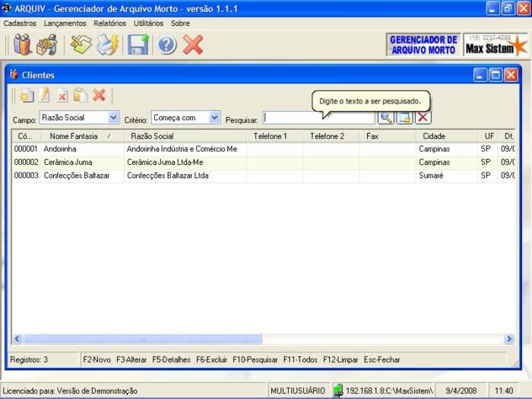Image resolution: width=532 pixels, height=399 pixels.
Task: Click the 9/4/2008 date in status bar
Action: pos(461,391)
